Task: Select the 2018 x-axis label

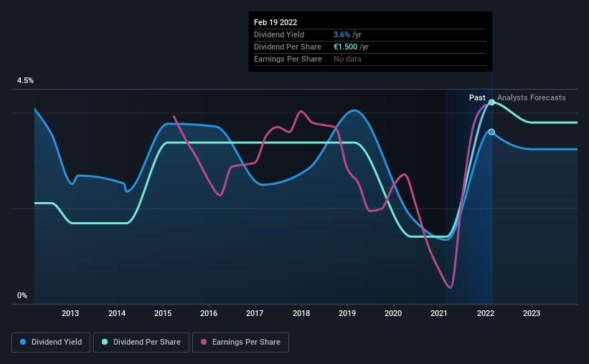Action: tap(301, 313)
